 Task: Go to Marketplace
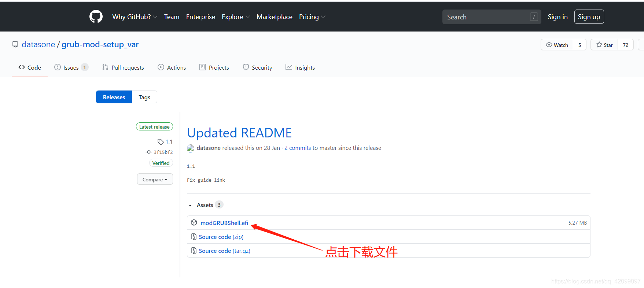(275, 17)
